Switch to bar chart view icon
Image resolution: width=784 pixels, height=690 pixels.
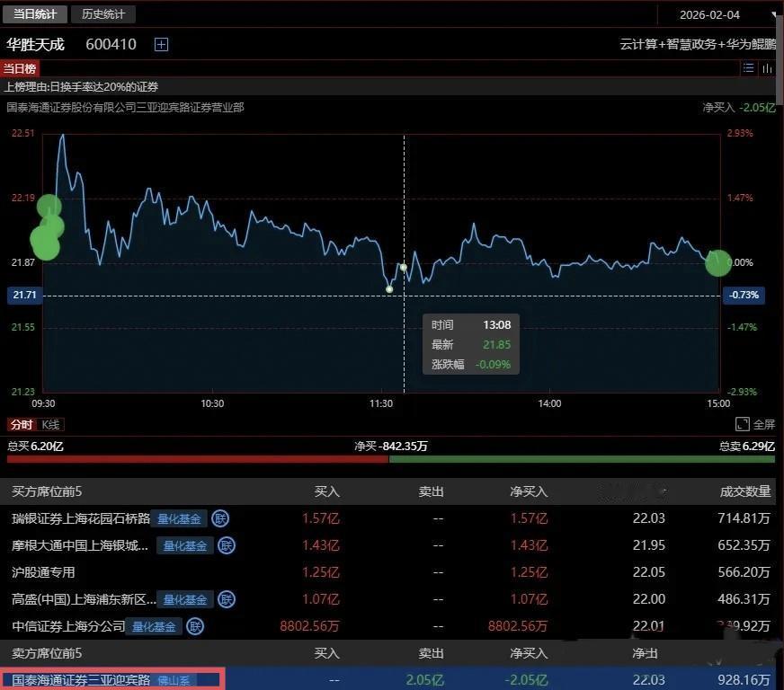(767, 68)
